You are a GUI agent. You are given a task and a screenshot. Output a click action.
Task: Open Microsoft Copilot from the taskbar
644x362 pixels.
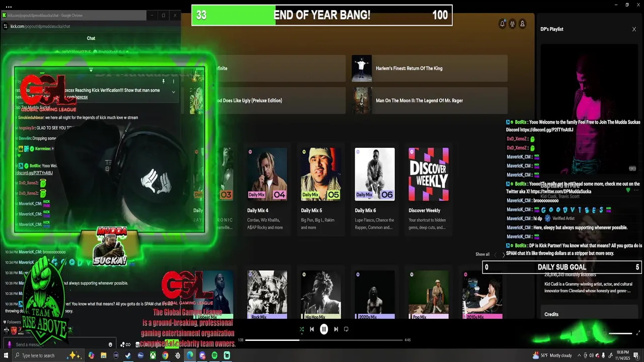point(91,355)
